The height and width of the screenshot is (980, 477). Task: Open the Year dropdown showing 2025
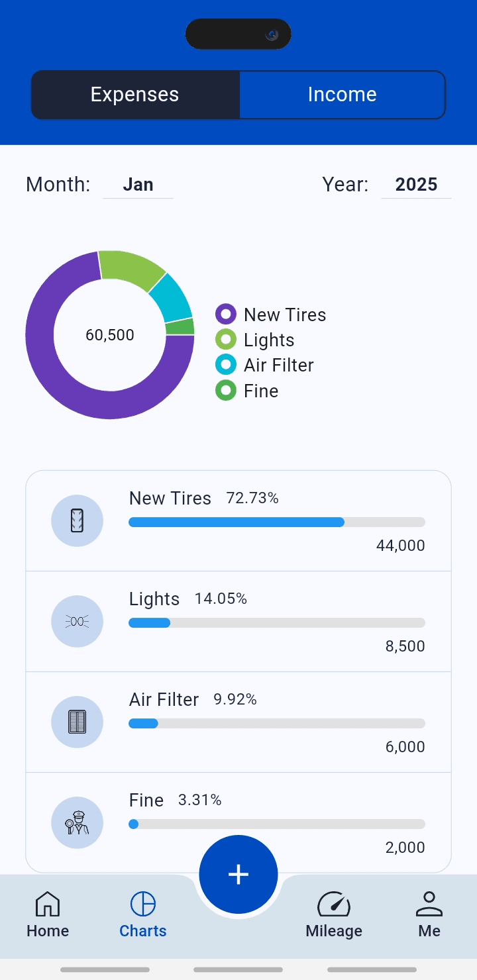tap(416, 185)
